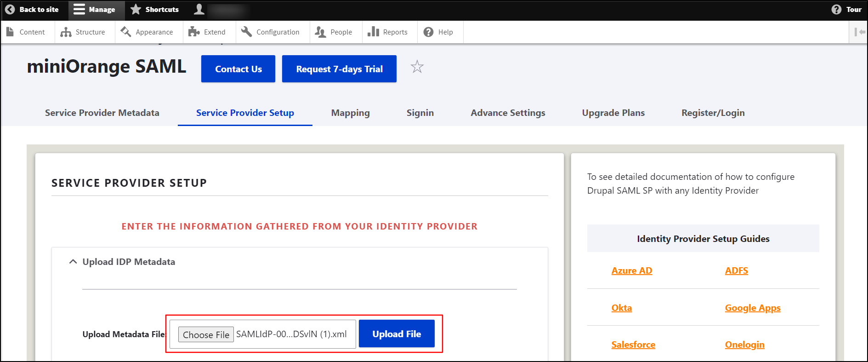Open the Extend menu

pos(209,32)
